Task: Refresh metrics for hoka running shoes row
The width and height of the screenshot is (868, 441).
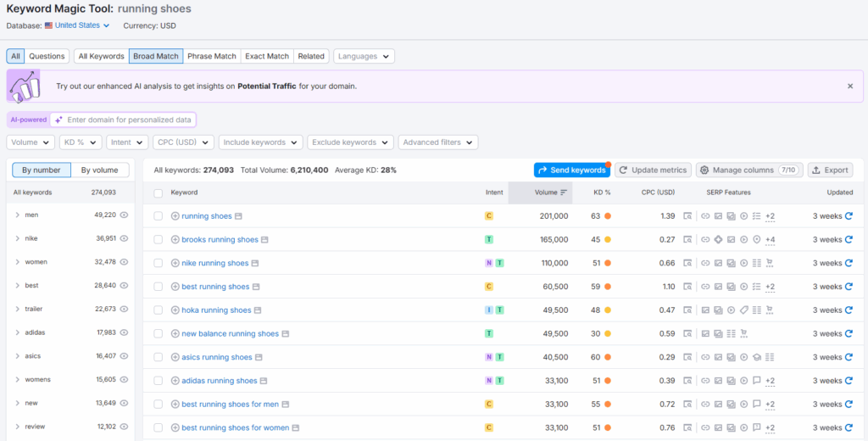Action: [849, 310]
